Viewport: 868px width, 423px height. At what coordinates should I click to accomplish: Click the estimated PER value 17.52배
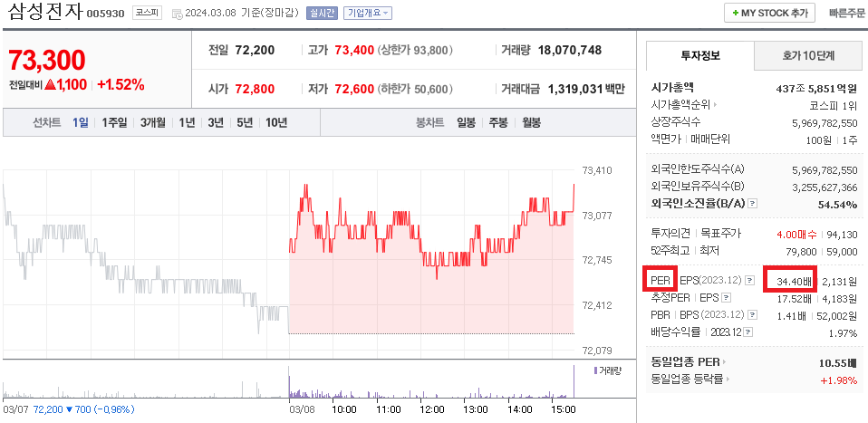tap(795, 298)
